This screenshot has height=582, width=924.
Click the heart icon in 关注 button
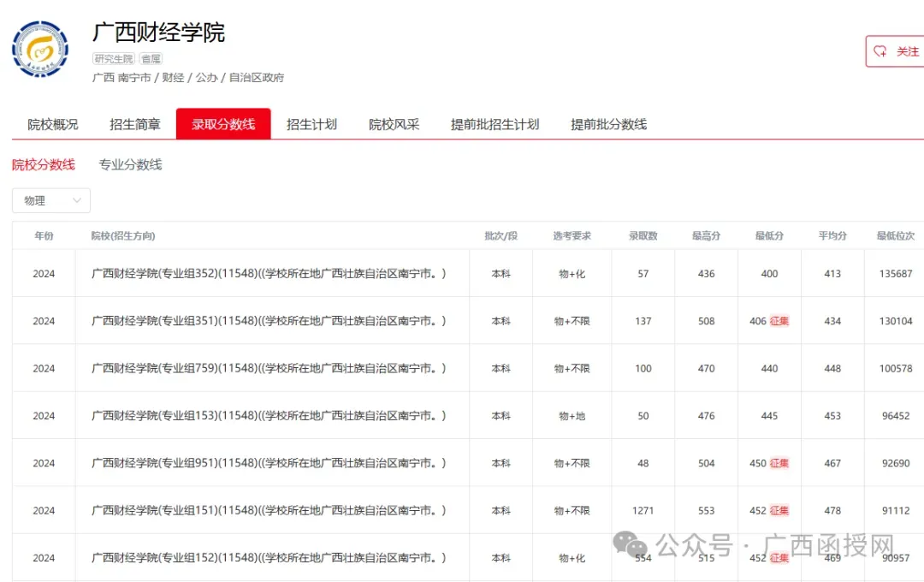click(x=880, y=51)
